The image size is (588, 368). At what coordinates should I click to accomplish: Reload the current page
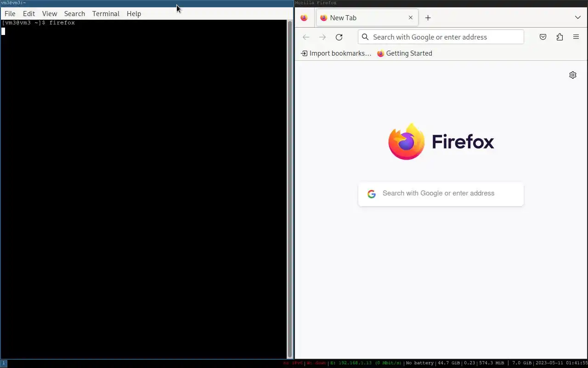tap(339, 37)
